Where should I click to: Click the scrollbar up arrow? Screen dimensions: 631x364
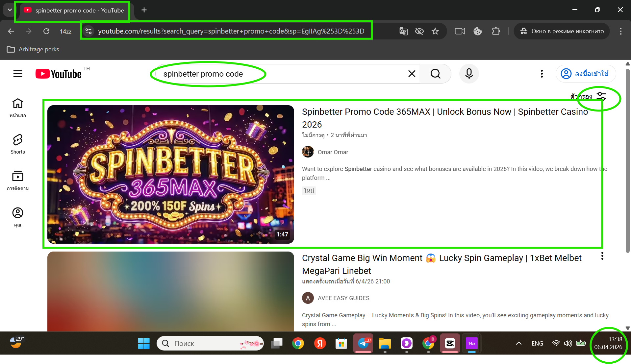(627, 63)
